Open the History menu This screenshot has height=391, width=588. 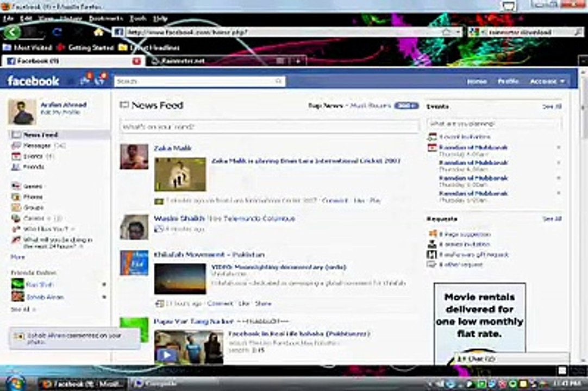[71, 18]
